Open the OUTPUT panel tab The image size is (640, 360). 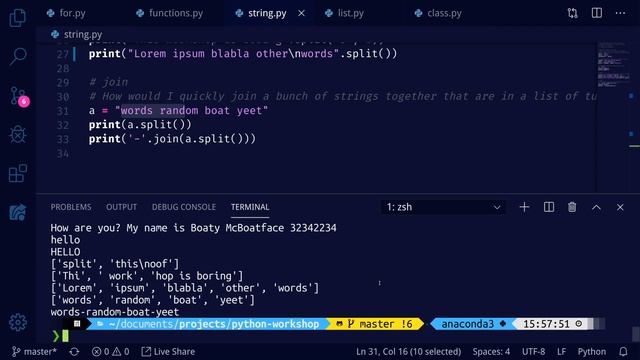click(x=121, y=207)
